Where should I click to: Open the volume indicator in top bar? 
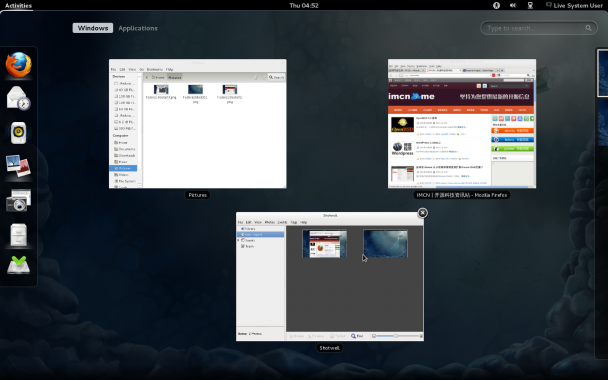coord(513,5)
